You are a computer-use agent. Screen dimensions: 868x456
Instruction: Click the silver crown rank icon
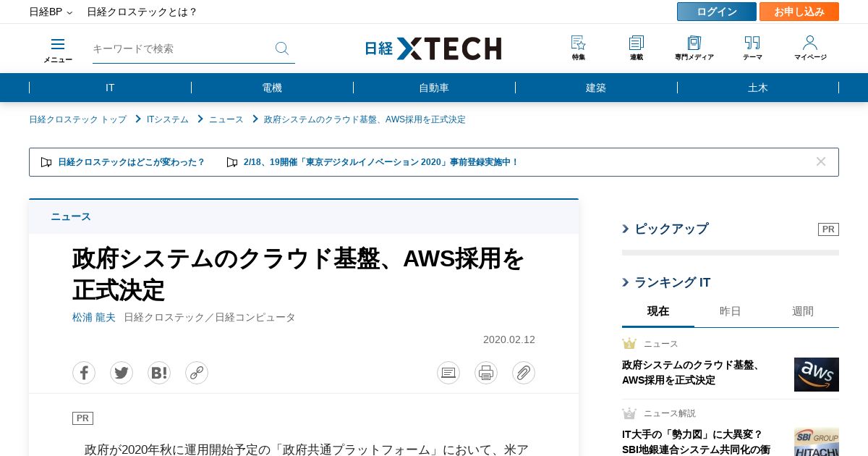click(629, 413)
